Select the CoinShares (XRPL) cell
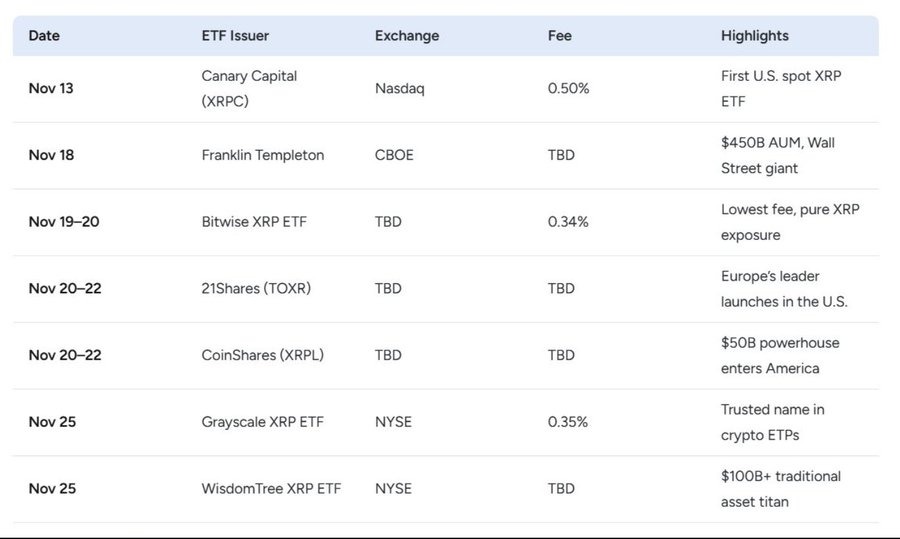The width and height of the screenshot is (900, 539). [x=262, y=355]
